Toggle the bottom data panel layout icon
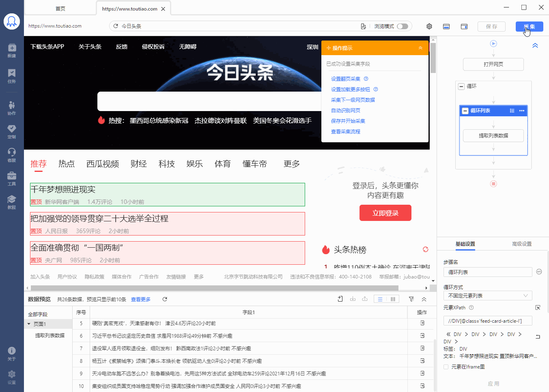 pos(446,26)
